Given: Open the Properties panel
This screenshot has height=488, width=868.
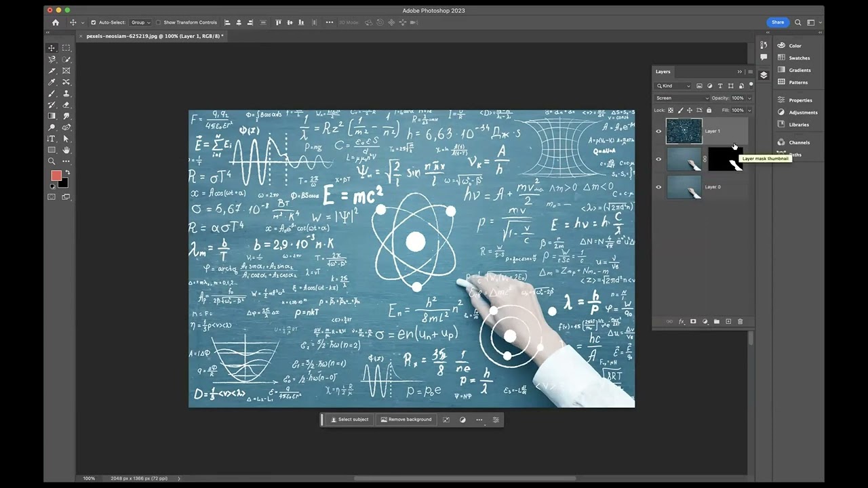Looking at the screenshot, I should [x=795, y=100].
